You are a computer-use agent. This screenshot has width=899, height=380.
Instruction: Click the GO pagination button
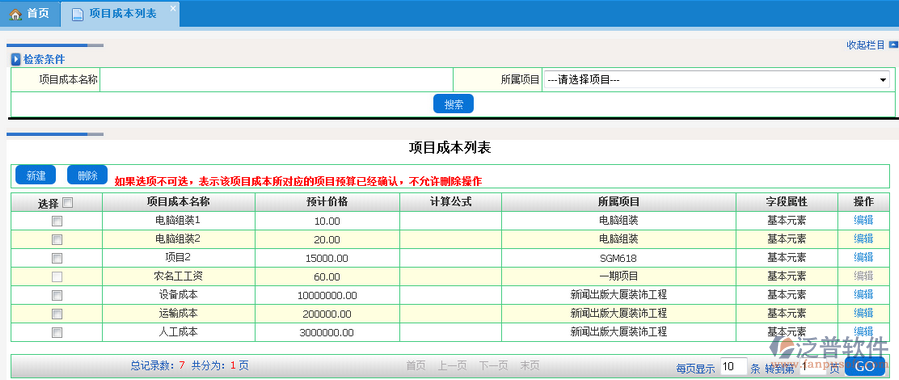pos(865,366)
